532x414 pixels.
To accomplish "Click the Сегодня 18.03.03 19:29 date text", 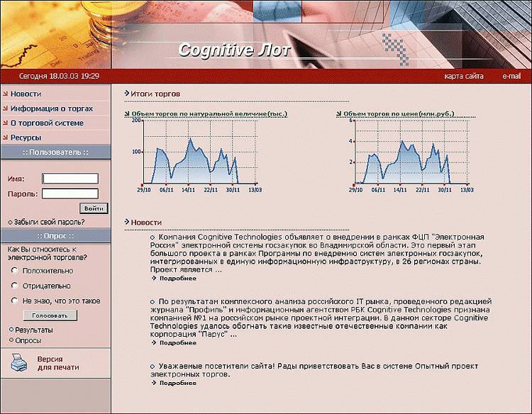I will (x=59, y=76).
